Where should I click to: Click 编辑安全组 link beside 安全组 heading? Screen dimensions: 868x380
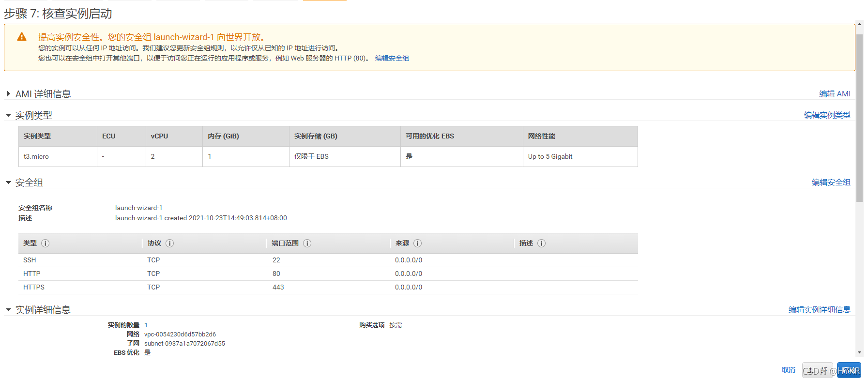(x=831, y=182)
